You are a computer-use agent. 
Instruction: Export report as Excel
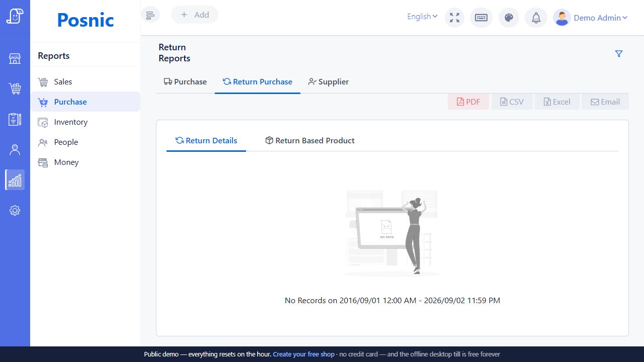(x=557, y=102)
